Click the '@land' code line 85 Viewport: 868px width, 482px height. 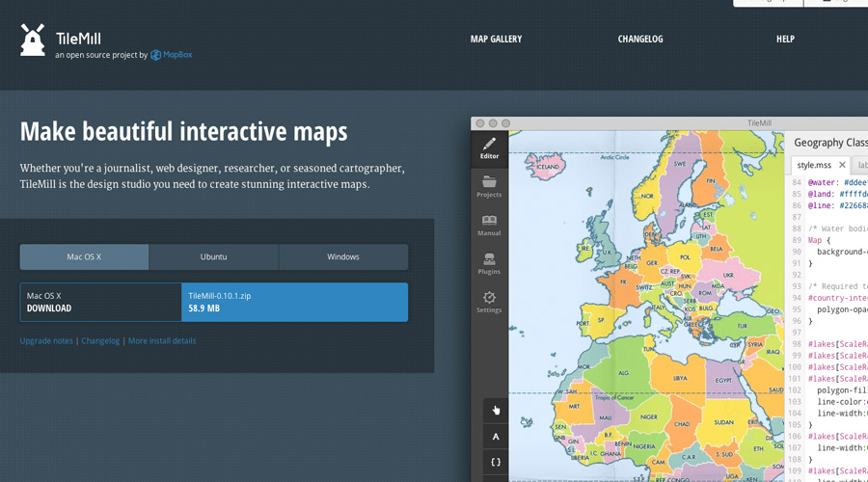(837, 194)
